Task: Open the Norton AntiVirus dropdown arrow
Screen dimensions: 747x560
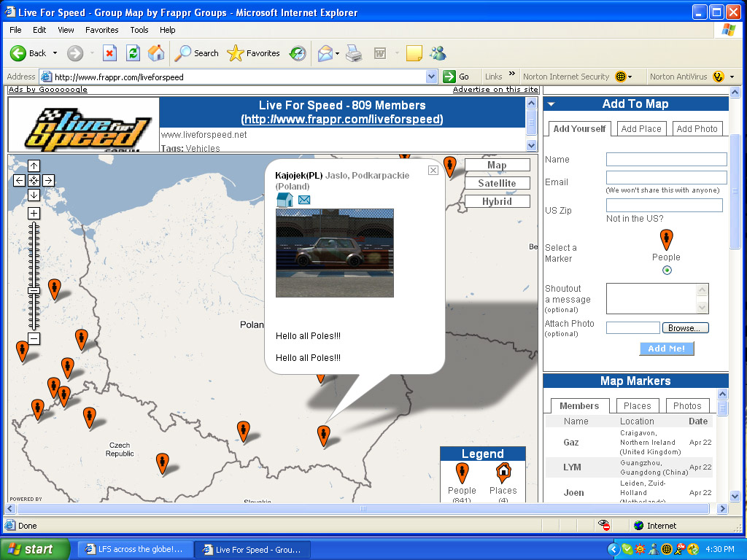Action: [x=732, y=77]
